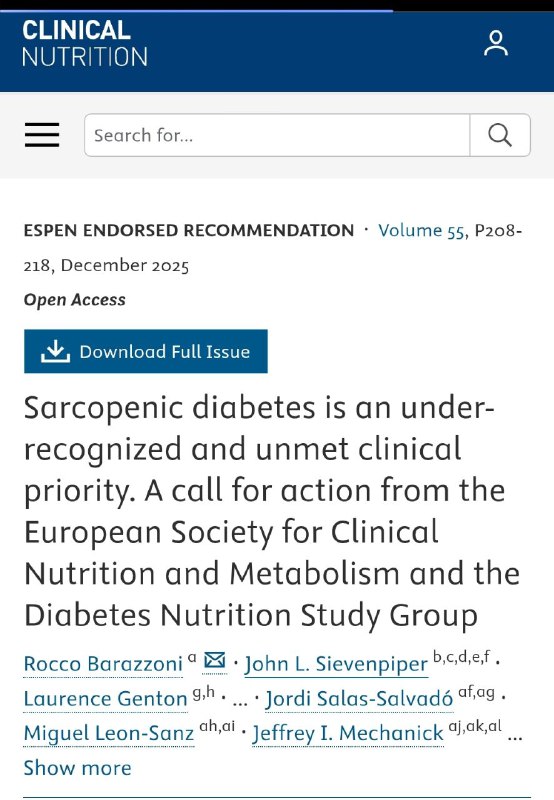The height and width of the screenshot is (800, 554).
Task: Expand the ellipsis after Jeffrey I. Mechanick
Action: click(515, 737)
